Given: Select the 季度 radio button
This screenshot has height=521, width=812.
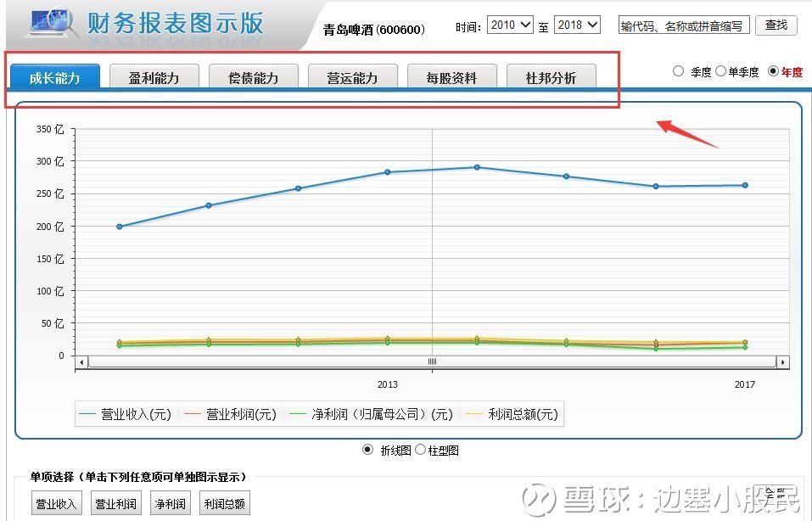Looking at the screenshot, I should pos(679,71).
